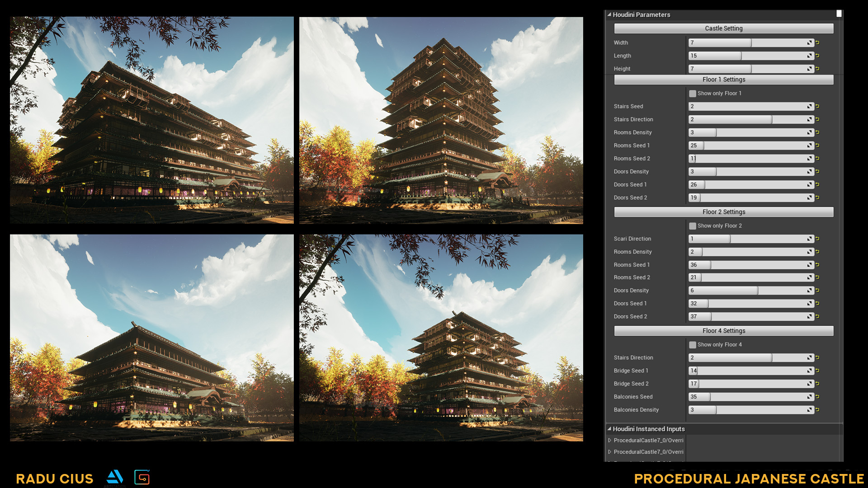Image resolution: width=868 pixels, height=488 pixels.
Task: Expand ProcederalCastle7_0/Overri first instance
Action: pyautogui.click(x=610, y=440)
